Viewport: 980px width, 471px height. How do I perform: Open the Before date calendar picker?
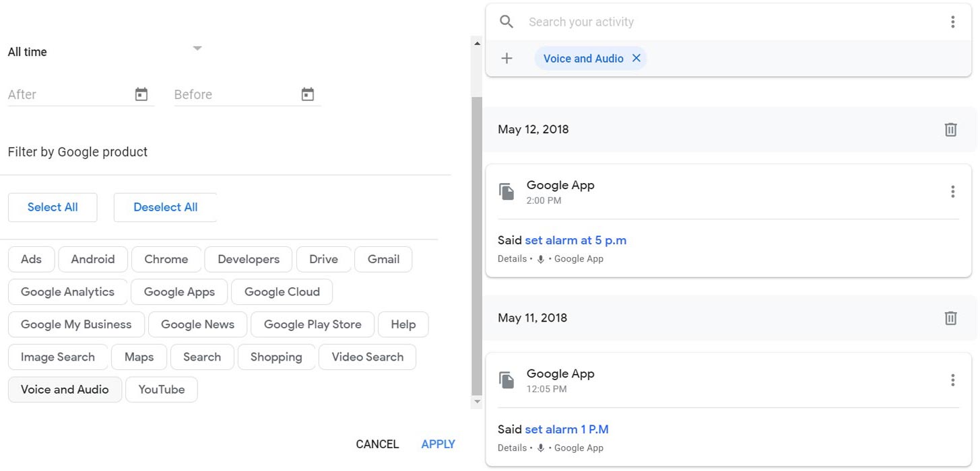pos(308,94)
